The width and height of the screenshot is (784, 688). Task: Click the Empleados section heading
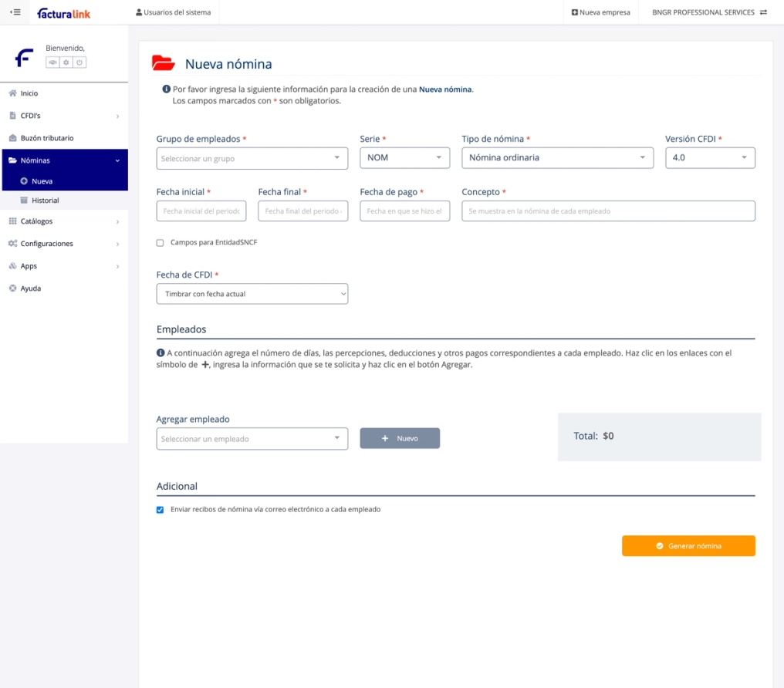(x=181, y=329)
